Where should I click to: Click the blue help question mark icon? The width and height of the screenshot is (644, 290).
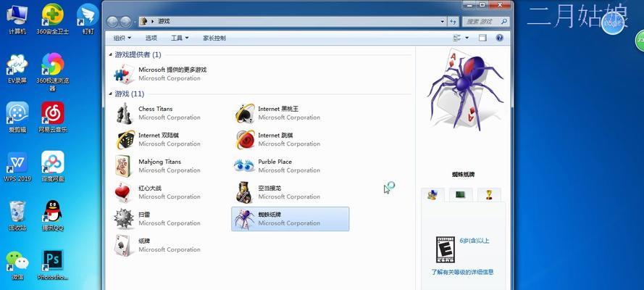(499, 38)
